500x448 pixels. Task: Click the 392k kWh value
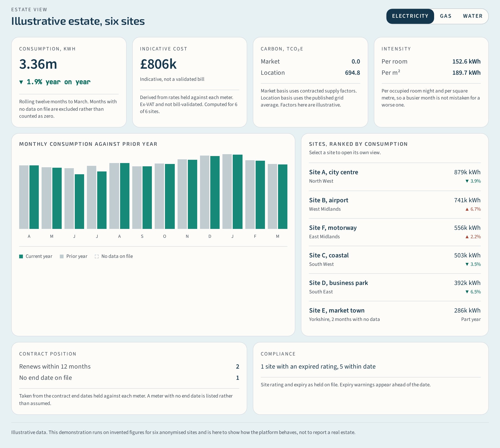467,283
